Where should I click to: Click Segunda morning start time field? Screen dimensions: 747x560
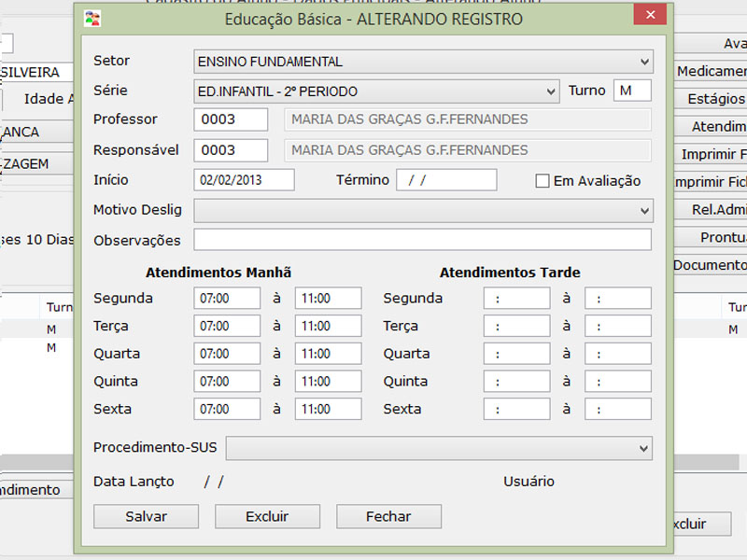coord(227,299)
